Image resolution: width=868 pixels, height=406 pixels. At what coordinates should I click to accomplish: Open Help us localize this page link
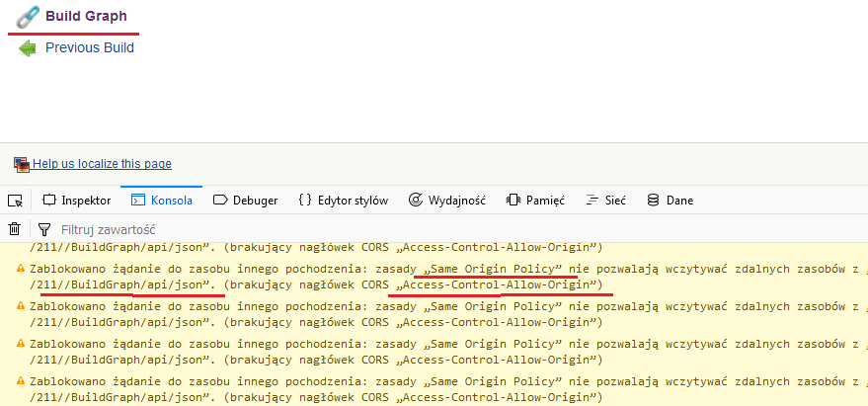(102, 164)
